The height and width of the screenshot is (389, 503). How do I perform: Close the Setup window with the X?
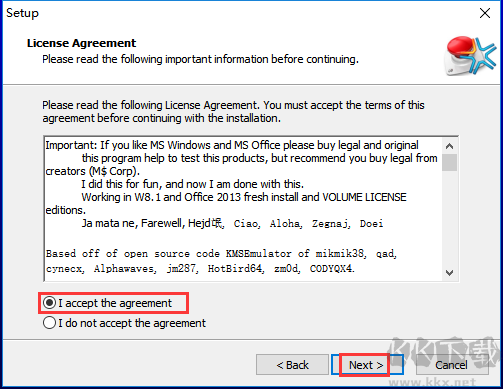[x=485, y=13]
